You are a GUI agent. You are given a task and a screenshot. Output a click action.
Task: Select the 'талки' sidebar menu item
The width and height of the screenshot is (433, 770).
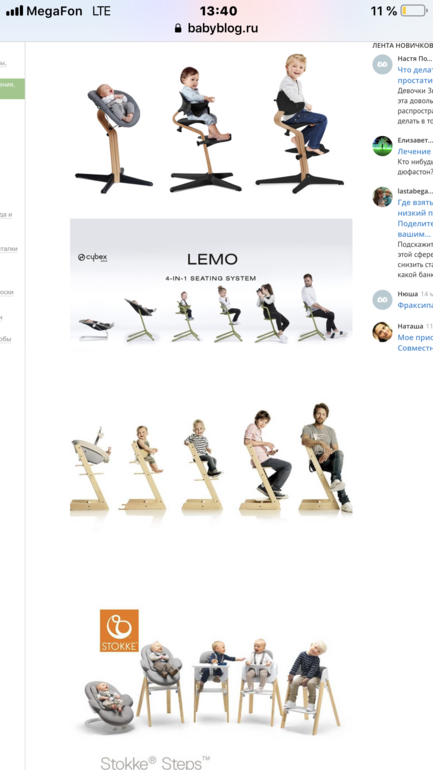point(9,249)
